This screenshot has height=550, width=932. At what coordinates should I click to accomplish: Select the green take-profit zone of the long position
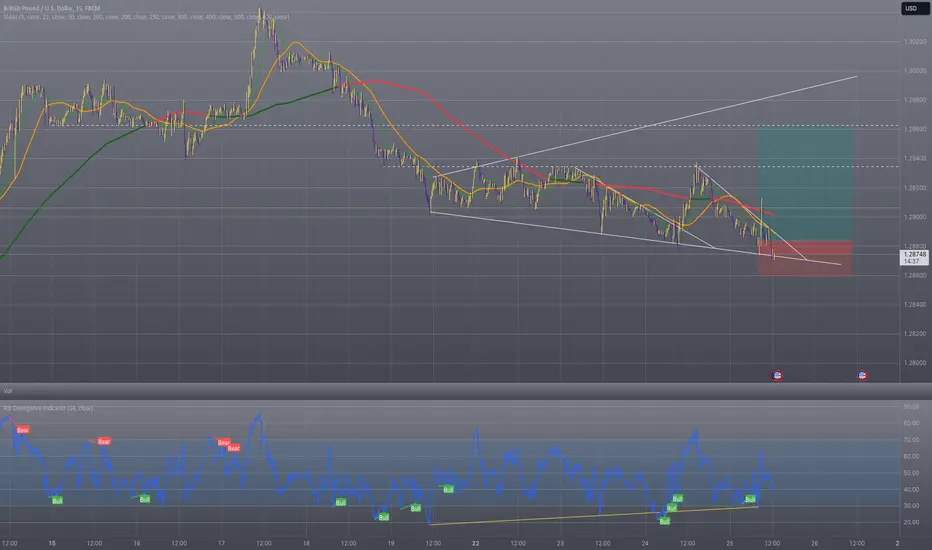click(805, 184)
